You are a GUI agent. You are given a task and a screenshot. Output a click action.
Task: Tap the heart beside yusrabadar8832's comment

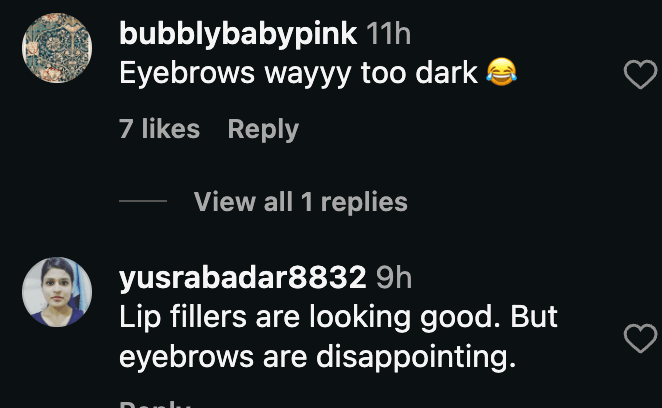point(640,338)
